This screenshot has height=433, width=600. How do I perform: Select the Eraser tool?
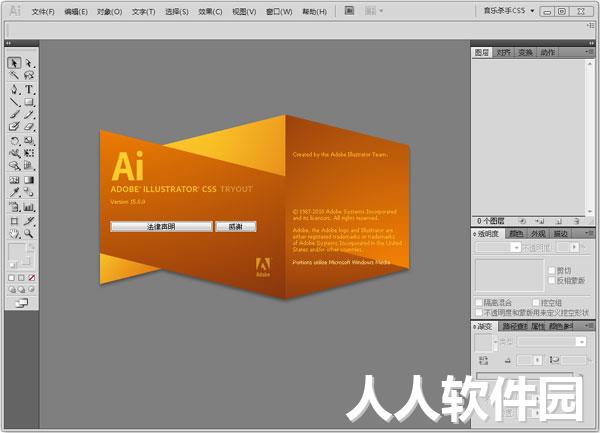pyautogui.click(x=29, y=126)
